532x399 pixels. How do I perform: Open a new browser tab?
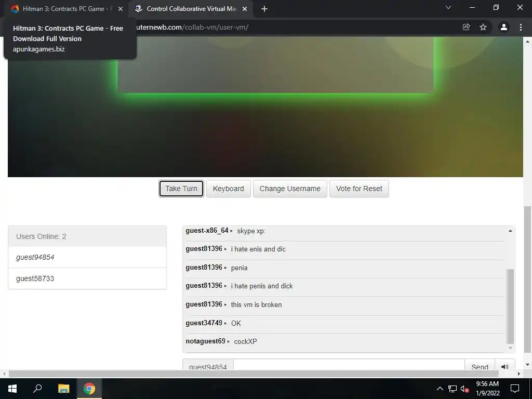click(x=264, y=9)
